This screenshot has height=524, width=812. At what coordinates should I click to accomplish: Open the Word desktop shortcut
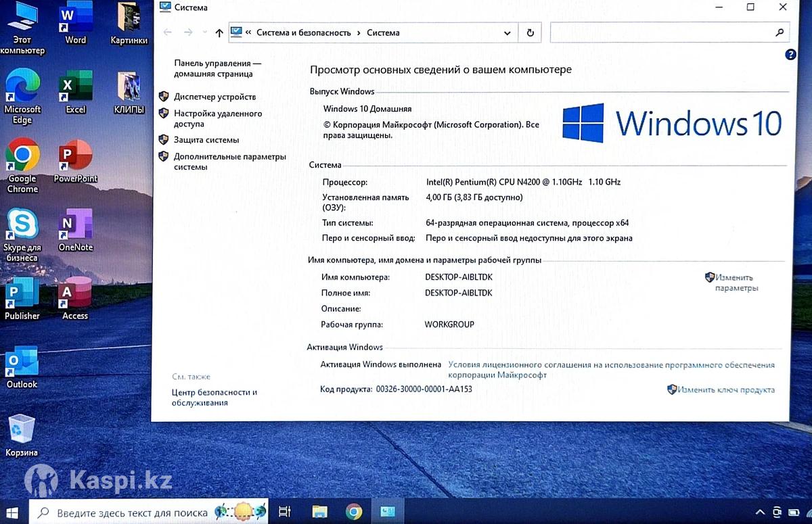76,24
